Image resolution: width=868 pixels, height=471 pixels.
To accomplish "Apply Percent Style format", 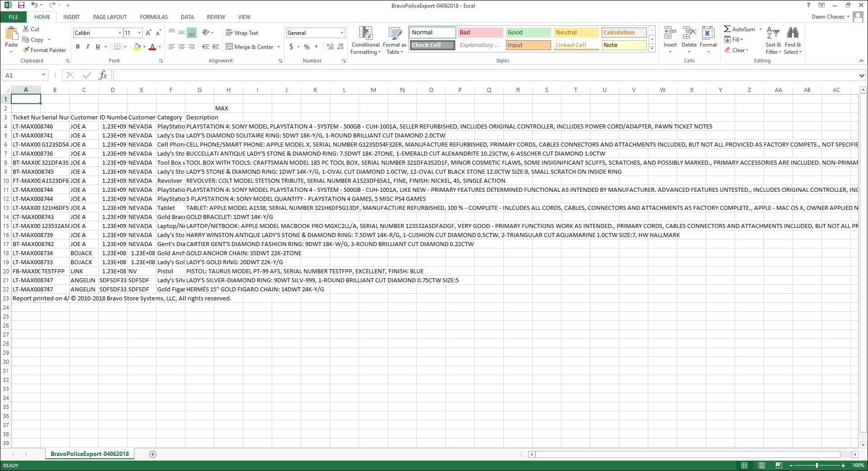I will click(x=307, y=47).
